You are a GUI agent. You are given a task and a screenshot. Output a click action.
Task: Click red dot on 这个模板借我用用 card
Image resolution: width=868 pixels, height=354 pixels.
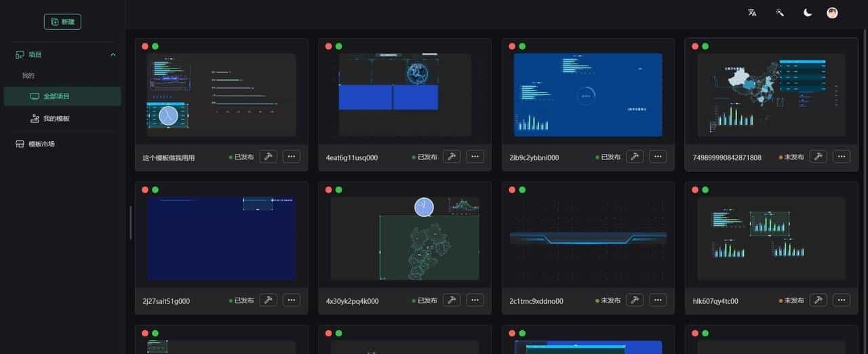(145, 46)
